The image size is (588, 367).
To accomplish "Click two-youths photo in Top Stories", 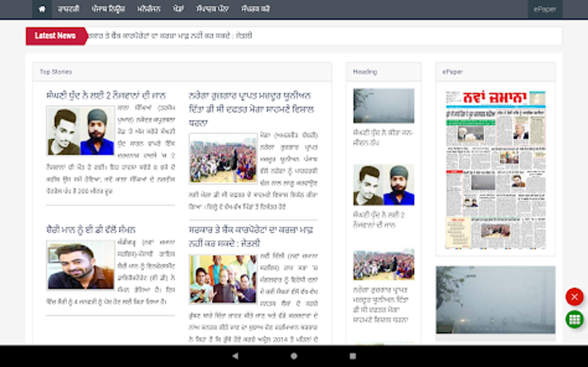I will tap(81, 131).
